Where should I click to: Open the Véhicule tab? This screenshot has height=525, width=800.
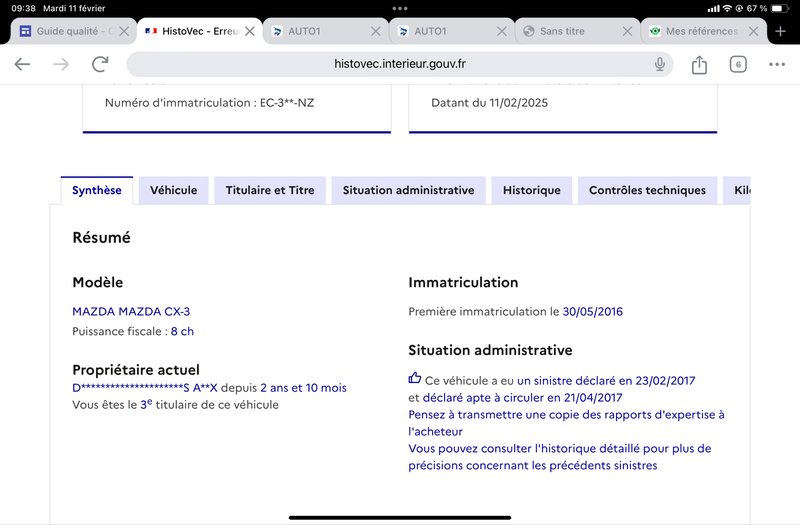coord(173,190)
